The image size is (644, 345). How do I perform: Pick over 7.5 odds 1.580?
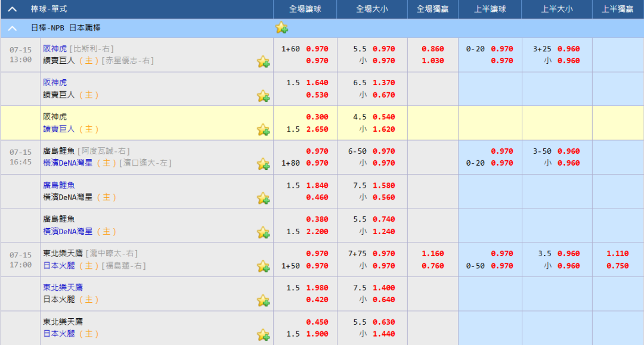pos(384,185)
